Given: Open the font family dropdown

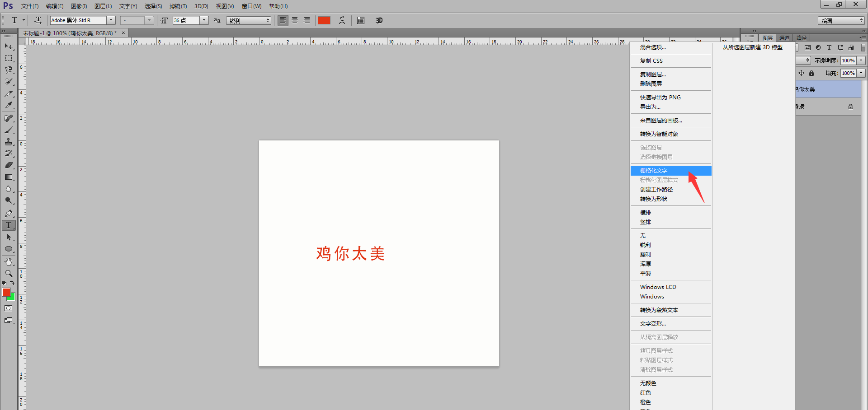Looking at the screenshot, I should (111, 20).
